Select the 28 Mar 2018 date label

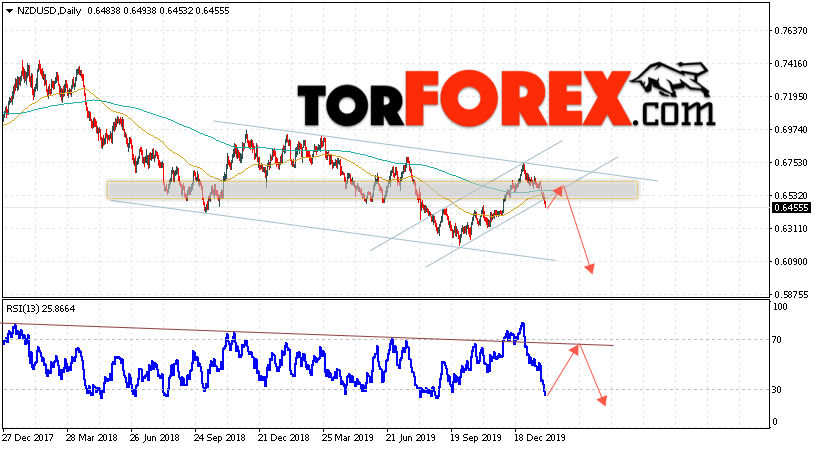(92, 438)
